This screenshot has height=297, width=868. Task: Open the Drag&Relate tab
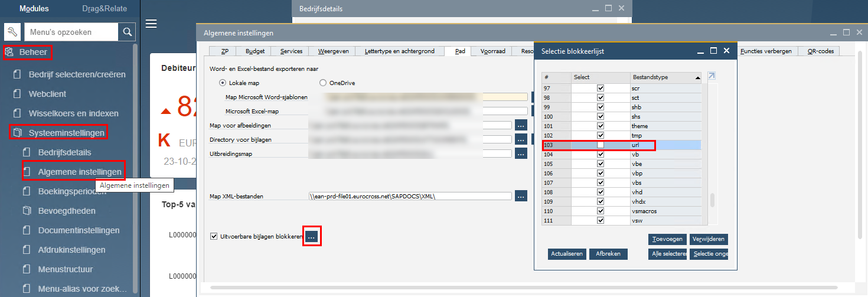[104, 9]
